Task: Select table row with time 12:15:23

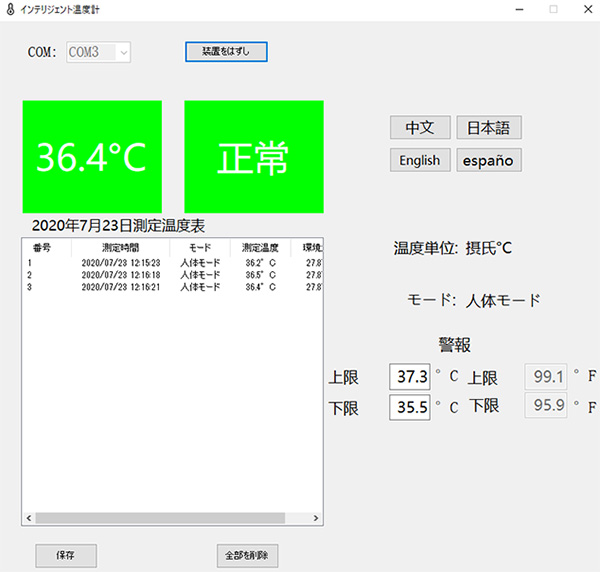Action: coord(173,263)
